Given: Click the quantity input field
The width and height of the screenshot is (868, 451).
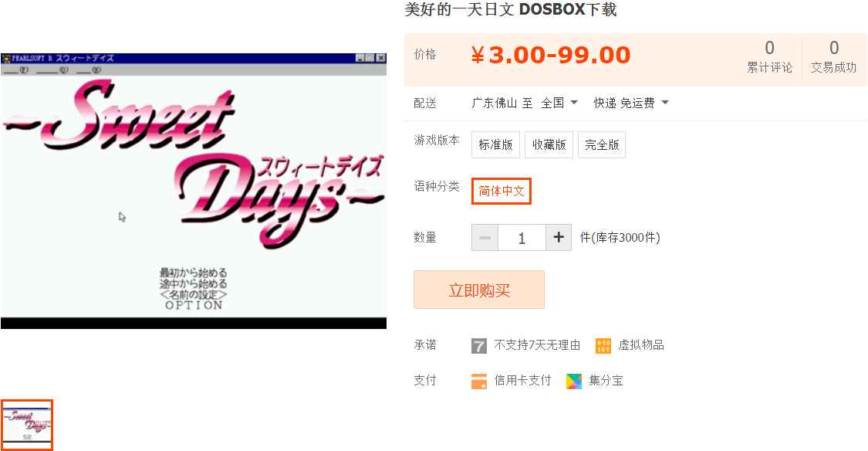Looking at the screenshot, I should (x=522, y=238).
